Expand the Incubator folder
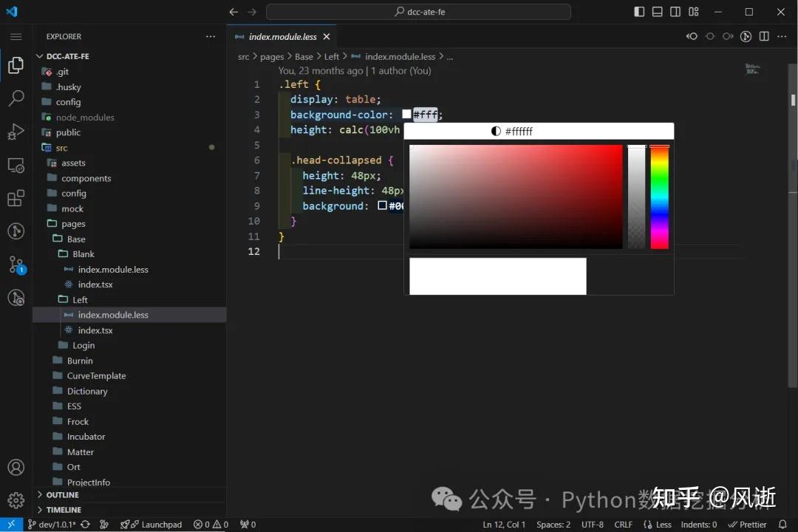 (x=130, y=436)
